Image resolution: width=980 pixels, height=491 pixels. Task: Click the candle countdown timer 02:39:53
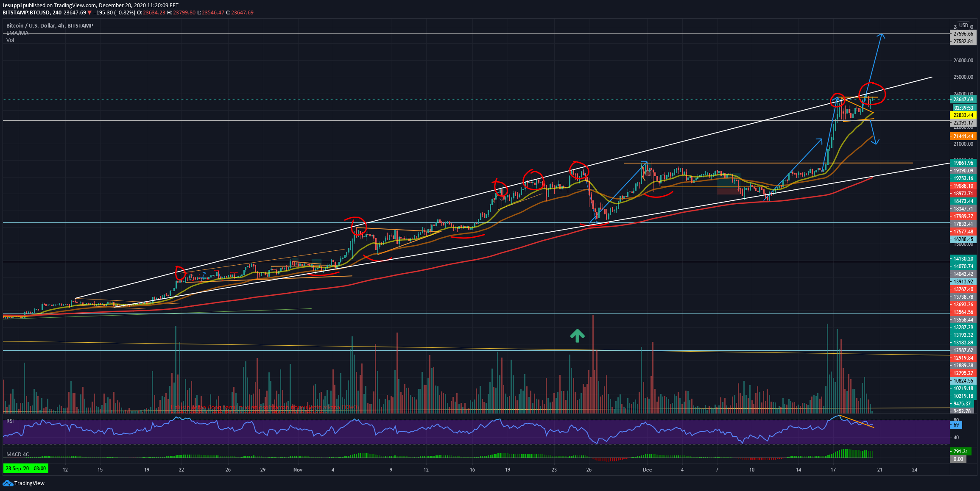pyautogui.click(x=963, y=108)
